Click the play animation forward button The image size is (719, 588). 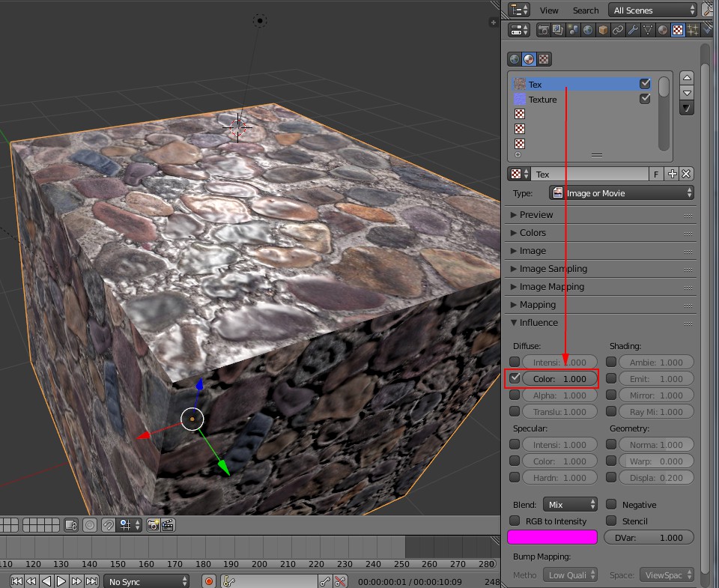click(61, 581)
